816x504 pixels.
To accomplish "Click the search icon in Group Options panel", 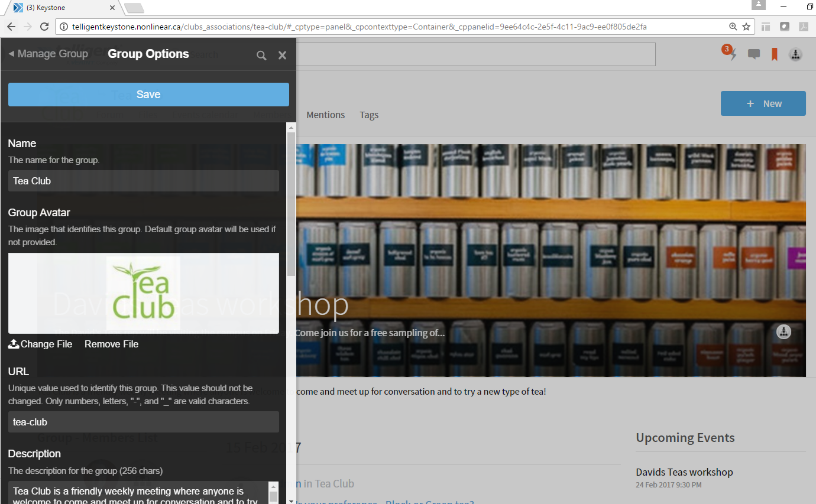I will 261,55.
